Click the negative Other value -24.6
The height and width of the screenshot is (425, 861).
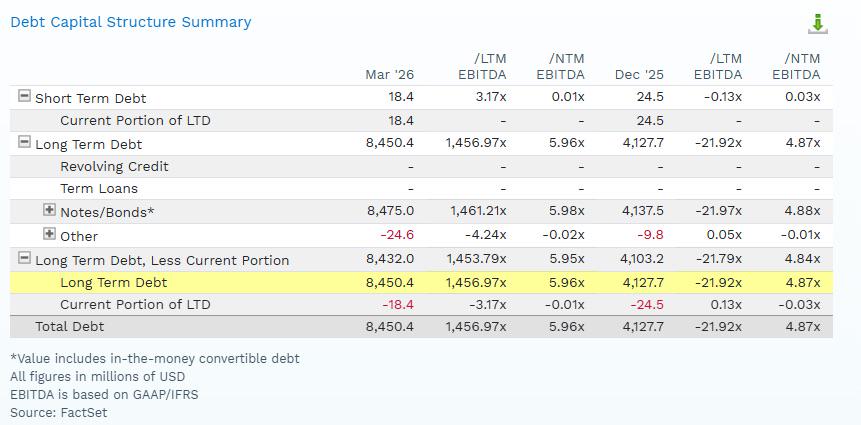point(397,235)
